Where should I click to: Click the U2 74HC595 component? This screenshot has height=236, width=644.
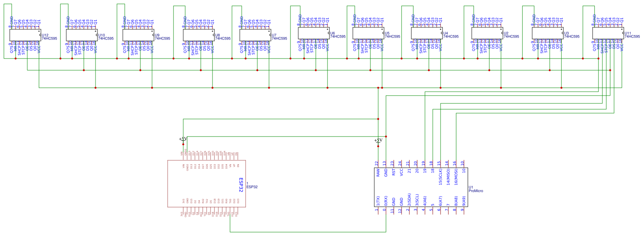[x=487, y=33]
